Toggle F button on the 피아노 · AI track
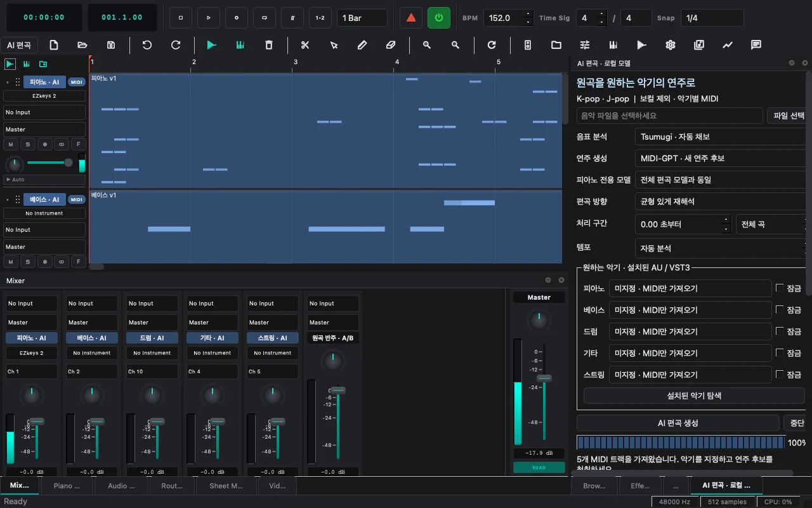The image size is (812, 508). 78,144
